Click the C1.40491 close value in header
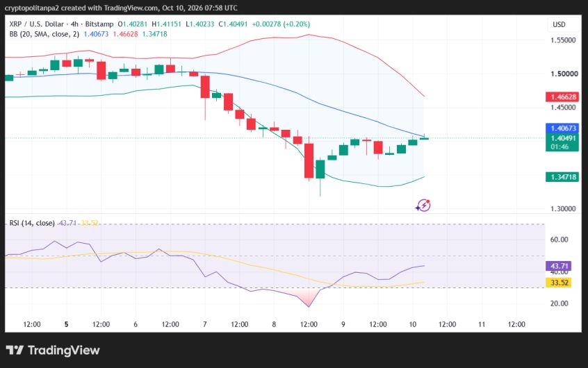Screen dimensions: 588x368 tap(233, 24)
